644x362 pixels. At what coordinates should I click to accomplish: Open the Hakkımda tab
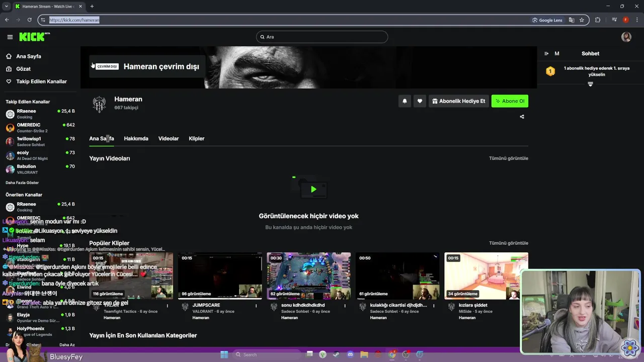point(136,138)
